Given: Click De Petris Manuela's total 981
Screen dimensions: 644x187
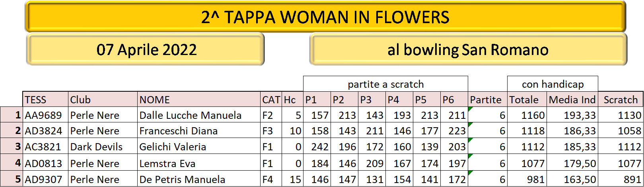Looking at the screenshot, I should (x=527, y=179).
